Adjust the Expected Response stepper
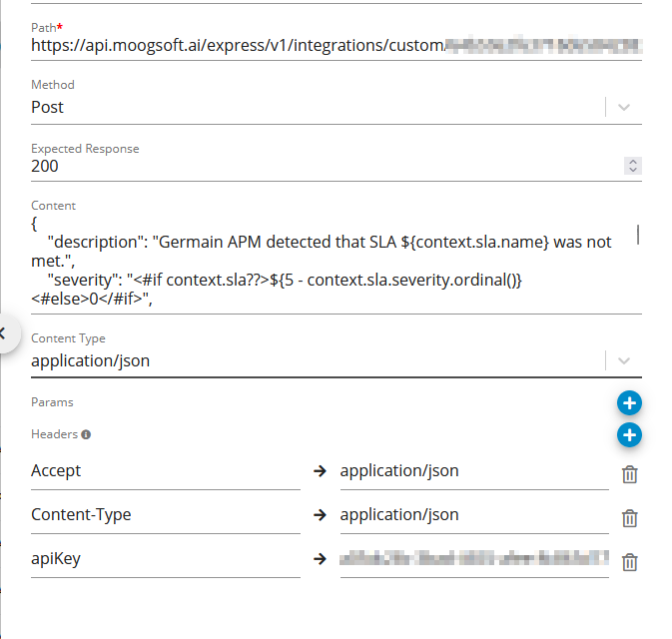 coord(631,167)
